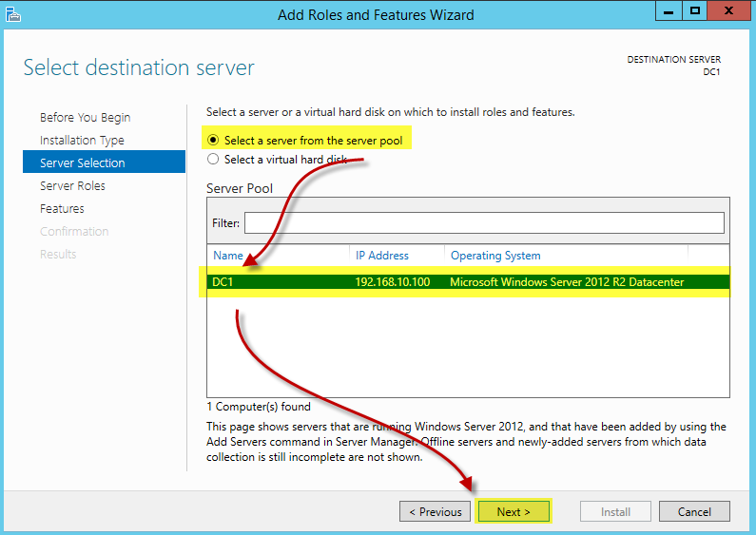Click Microsoft Windows Server 2012 R2 Datacenter cell

click(567, 282)
